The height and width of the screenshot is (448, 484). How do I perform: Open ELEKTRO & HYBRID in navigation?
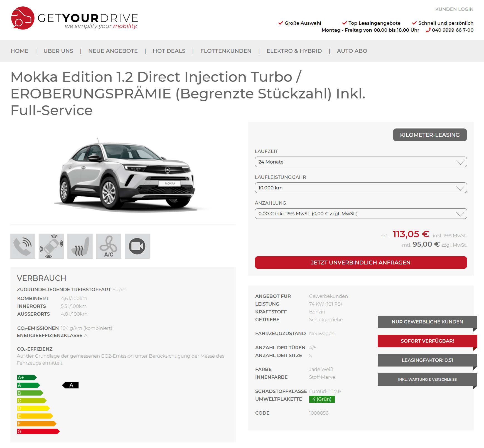(294, 51)
